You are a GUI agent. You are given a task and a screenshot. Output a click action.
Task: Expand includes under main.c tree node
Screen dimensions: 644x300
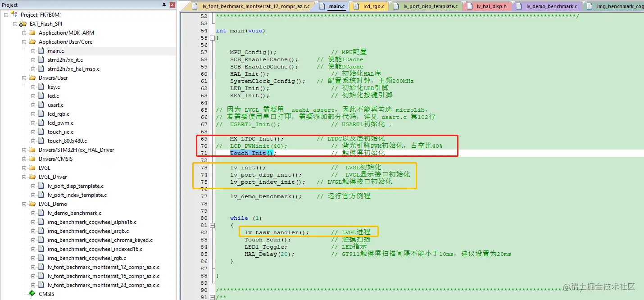point(33,50)
